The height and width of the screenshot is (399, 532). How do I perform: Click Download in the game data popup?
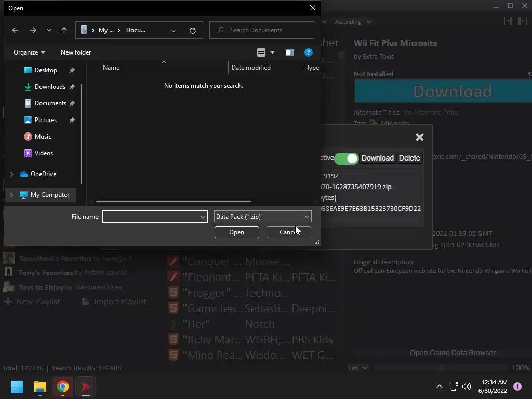(377, 158)
